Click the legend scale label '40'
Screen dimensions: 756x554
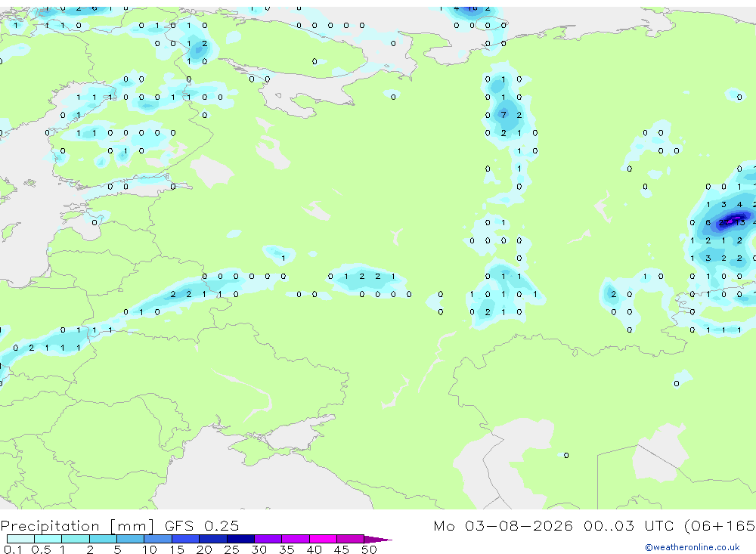(x=314, y=549)
